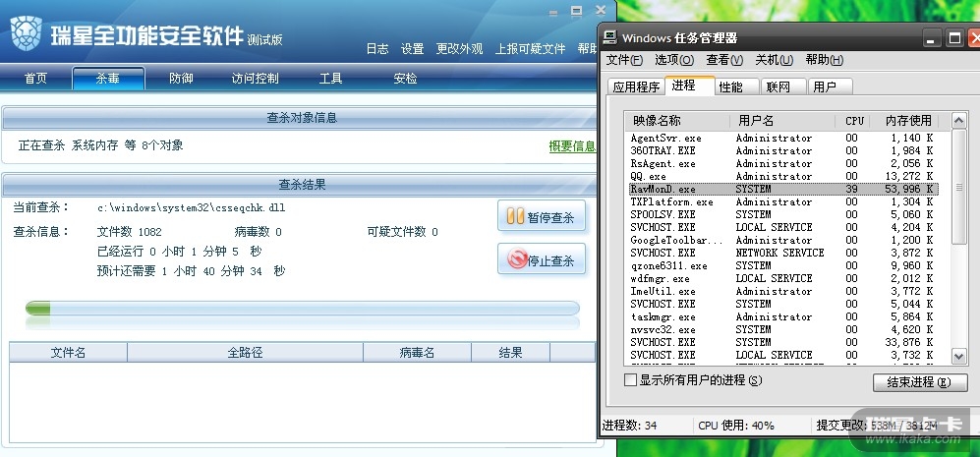Open the 首页 tab in Rising
980x457 pixels.
click(x=35, y=79)
